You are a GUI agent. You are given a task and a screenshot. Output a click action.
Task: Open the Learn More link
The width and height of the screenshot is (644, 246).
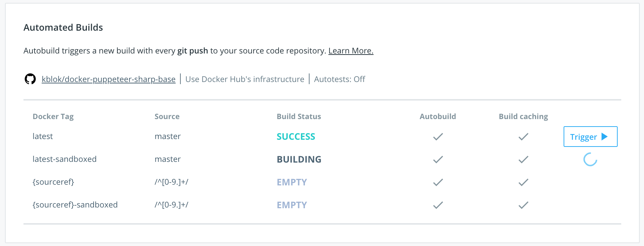tap(350, 51)
